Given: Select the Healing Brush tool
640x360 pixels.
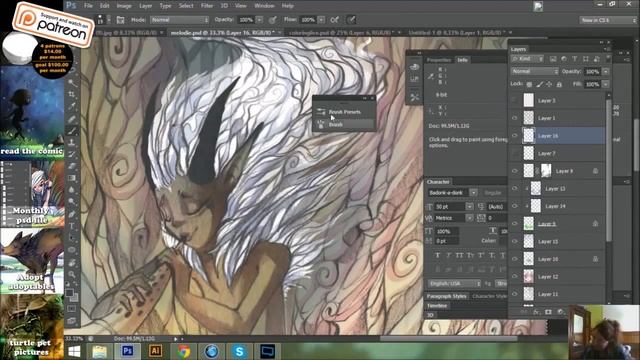Looking at the screenshot, I should coord(72,119).
